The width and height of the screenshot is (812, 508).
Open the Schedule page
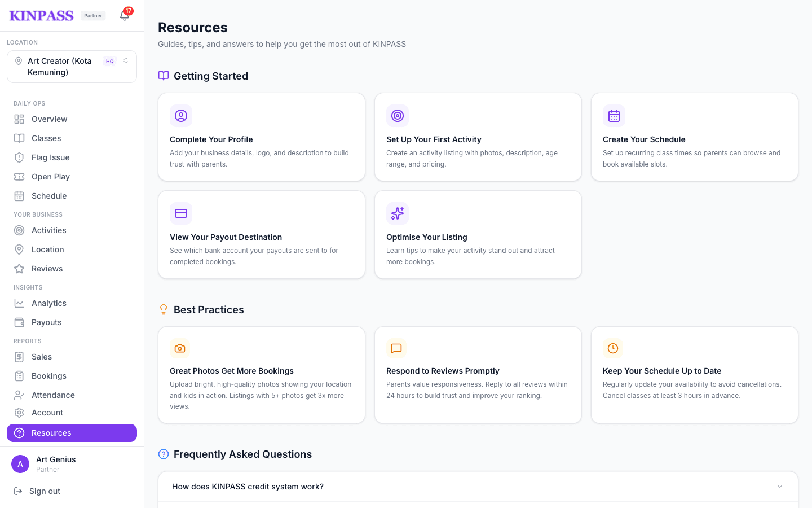pos(72,196)
